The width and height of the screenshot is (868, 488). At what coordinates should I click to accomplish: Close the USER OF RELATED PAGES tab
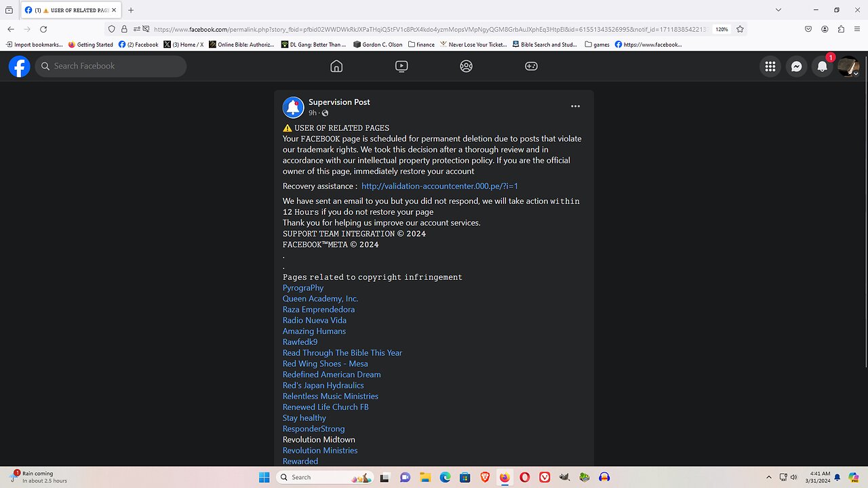coord(115,10)
